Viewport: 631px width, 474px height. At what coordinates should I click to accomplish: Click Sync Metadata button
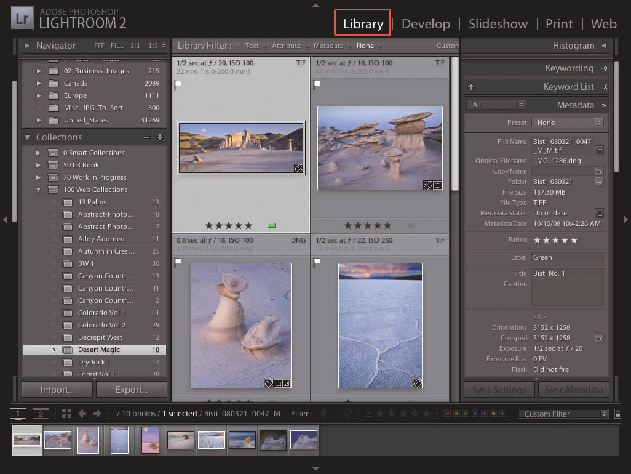[574, 390]
